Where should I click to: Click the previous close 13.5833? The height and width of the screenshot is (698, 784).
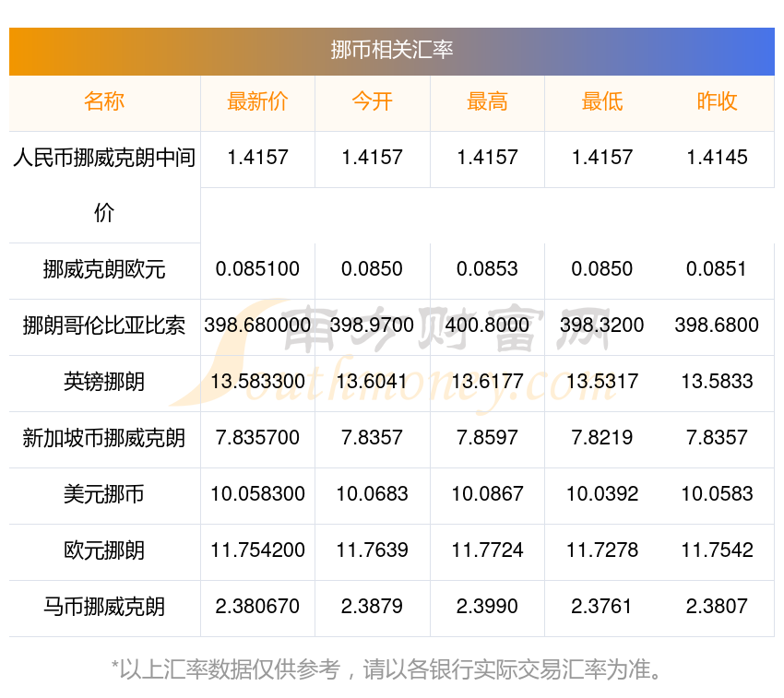tap(717, 382)
